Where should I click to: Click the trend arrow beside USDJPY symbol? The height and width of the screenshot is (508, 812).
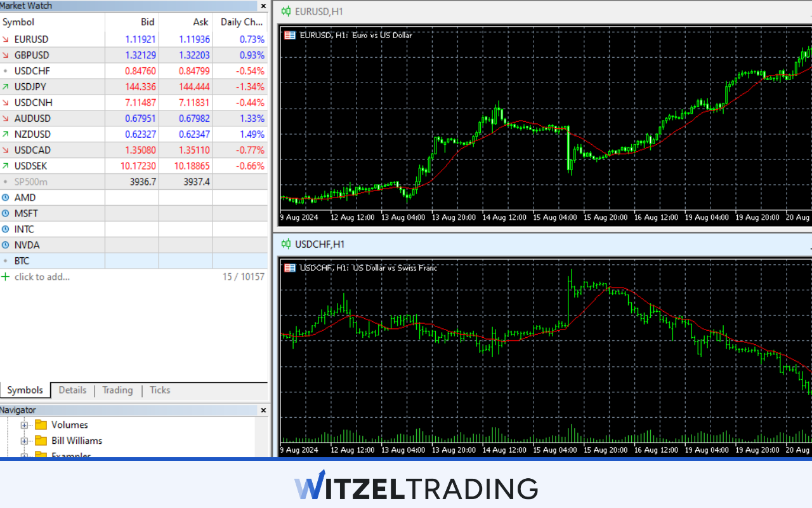coord(6,86)
